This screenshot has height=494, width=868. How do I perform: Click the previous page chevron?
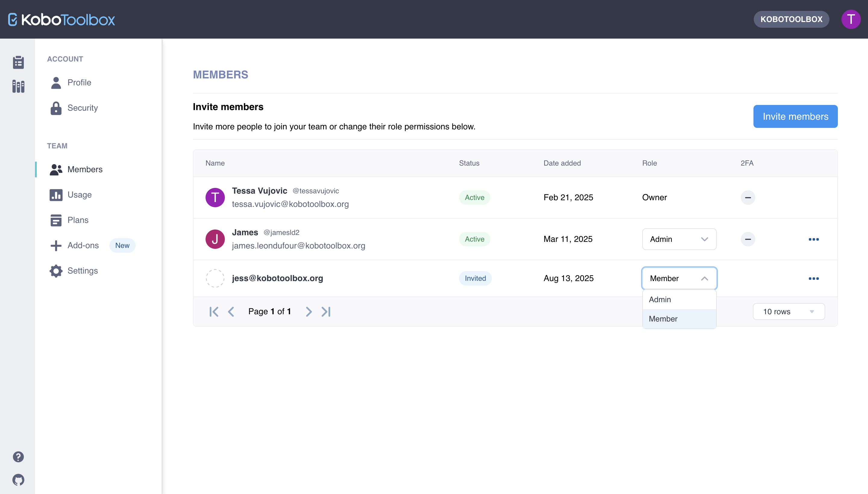231,312
